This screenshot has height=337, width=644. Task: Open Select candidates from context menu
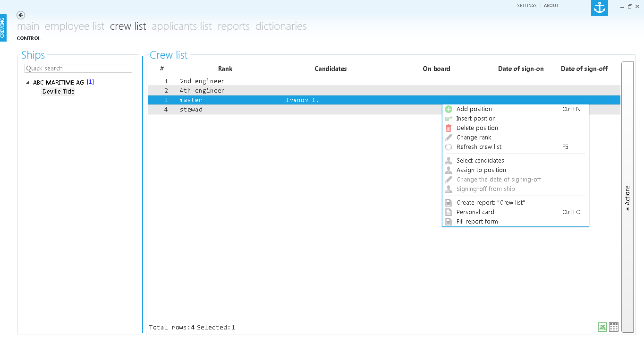pos(516,161)
